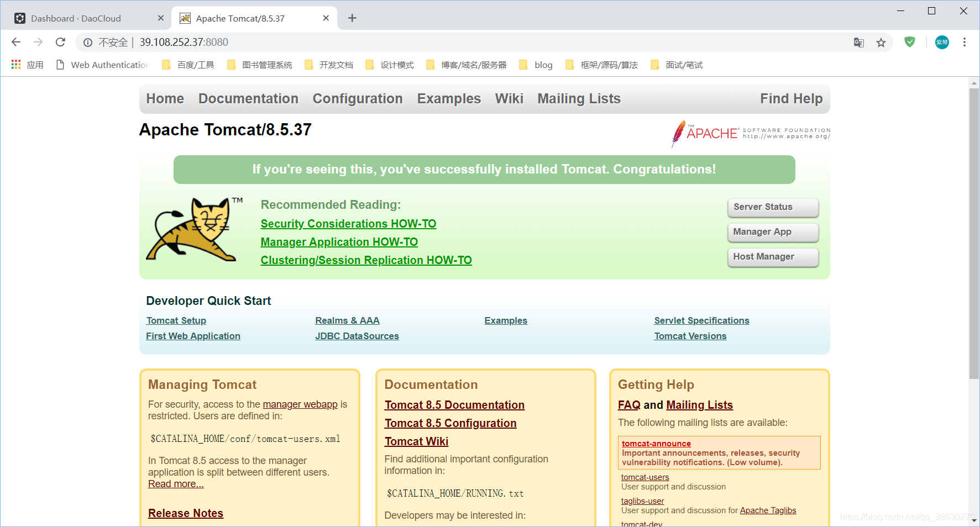This screenshot has width=980, height=527.
Task: Open the Chrome three-dot menu
Action: 965,42
